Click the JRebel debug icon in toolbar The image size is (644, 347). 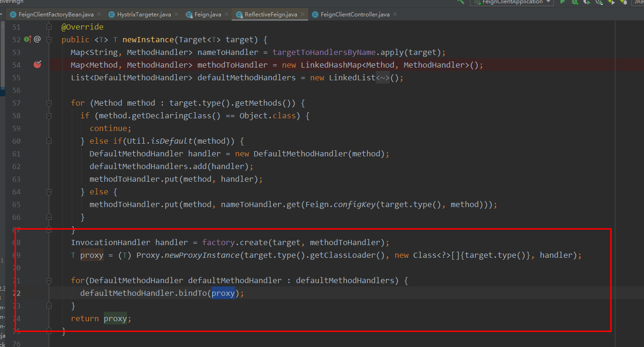[x=624, y=2]
